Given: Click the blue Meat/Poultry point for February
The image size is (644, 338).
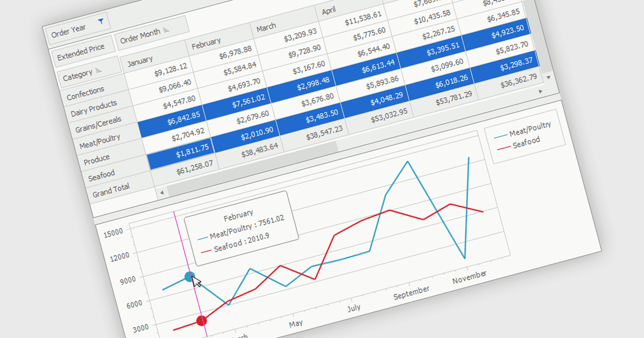Looking at the screenshot, I should [x=189, y=276].
